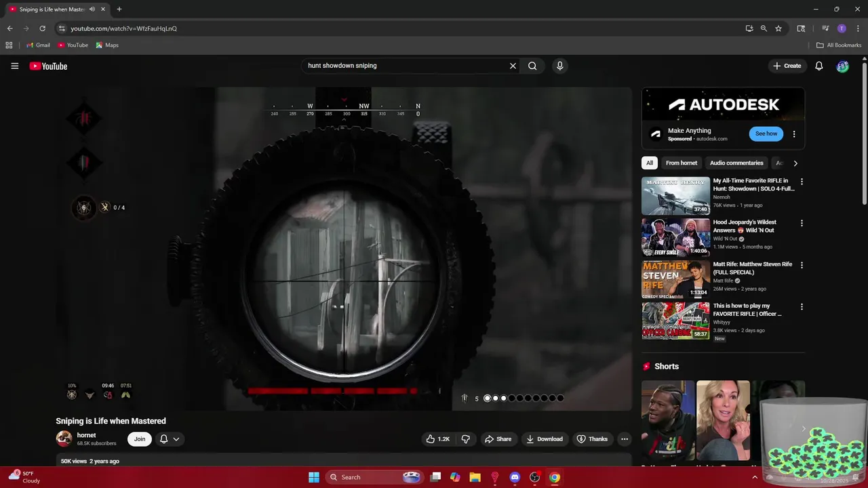
Task: Open Copilot from the taskbar
Action: pos(455,477)
